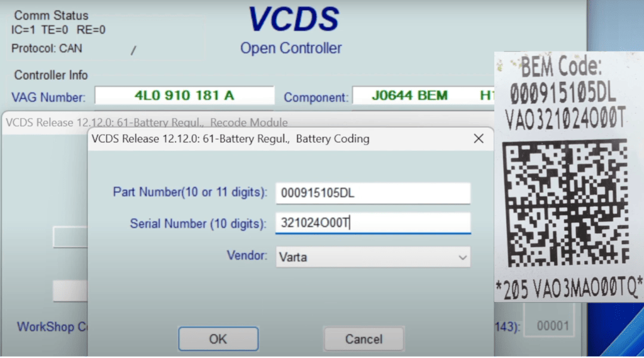Image resolution: width=644 pixels, height=358 pixels.
Task: Click the Serial Number input field
Action: pyautogui.click(x=372, y=223)
